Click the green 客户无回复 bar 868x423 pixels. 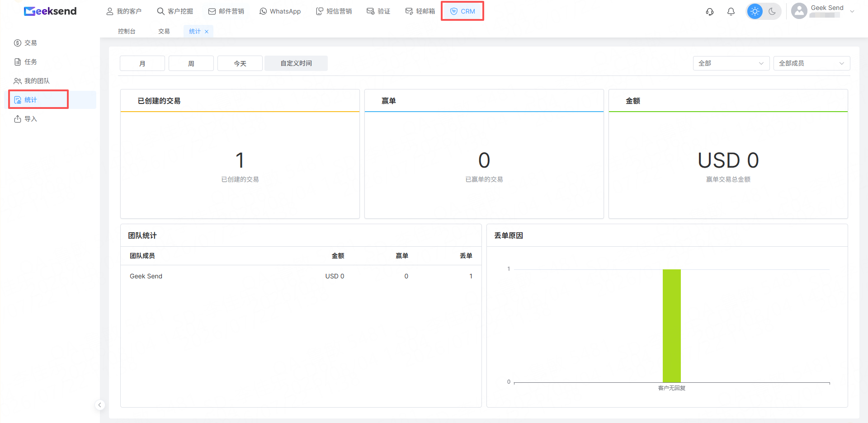pyautogui.click(x=672, y=326)
